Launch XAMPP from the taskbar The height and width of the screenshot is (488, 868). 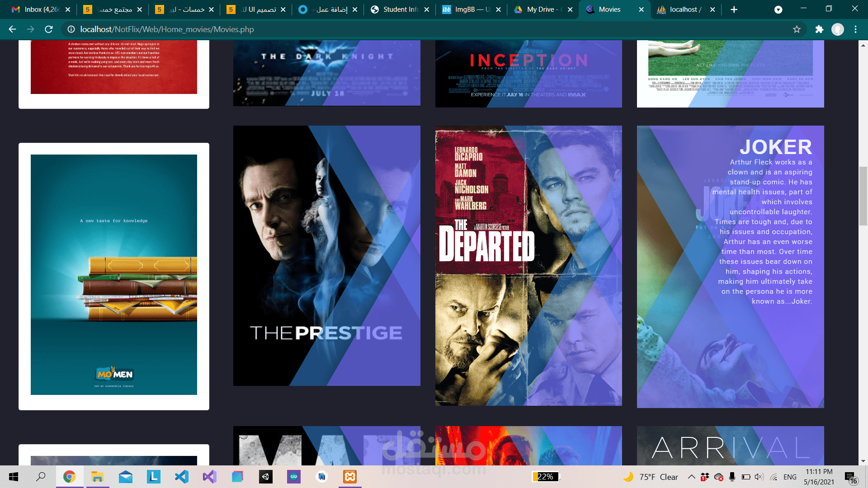350,477
